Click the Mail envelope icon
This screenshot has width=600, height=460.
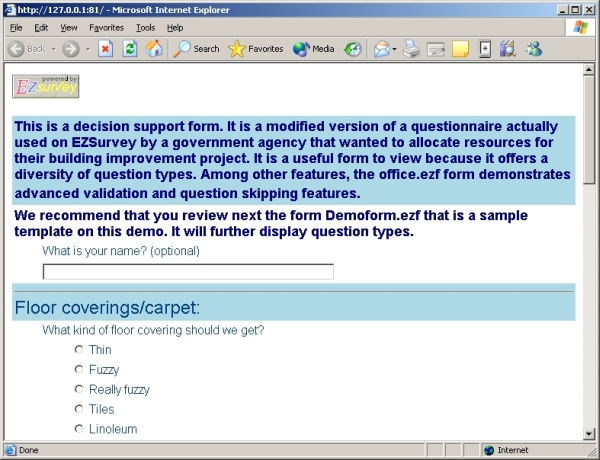click(x=382, y=49)
